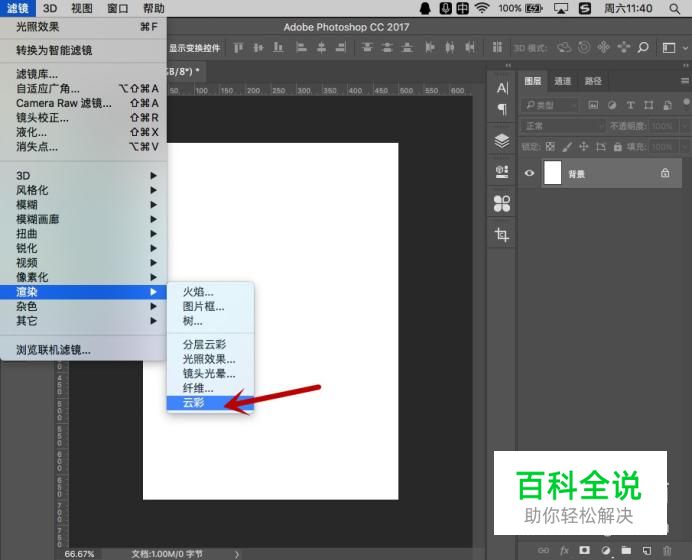Expand 像素化 submenu
This screenshot has height=560, width=692.
pyautogui.click(x=83, y=277)
